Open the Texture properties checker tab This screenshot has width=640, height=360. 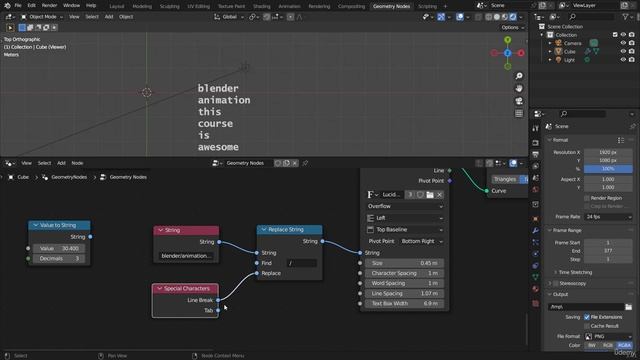(x=536, y=304)
